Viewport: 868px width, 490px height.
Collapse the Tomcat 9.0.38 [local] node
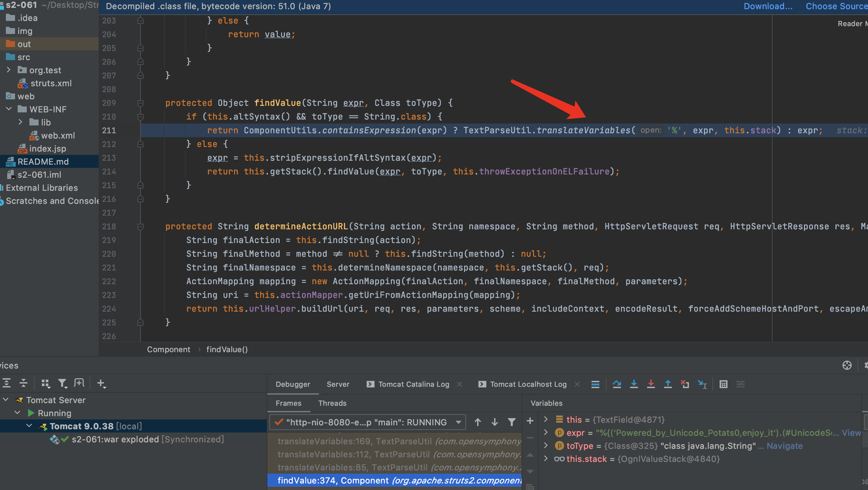(x=29, y=426)
